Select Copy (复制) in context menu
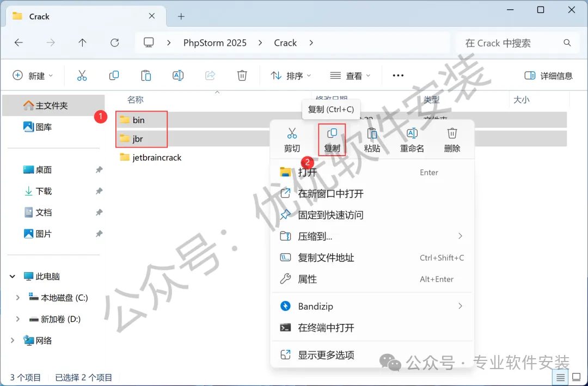Viewport: 588px width, 386px height. (332, 140)
